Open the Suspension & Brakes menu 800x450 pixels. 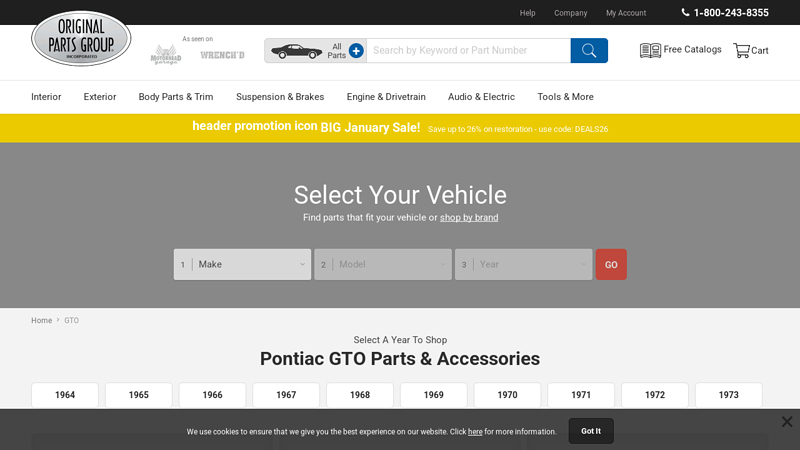click(x=280, y=97)
